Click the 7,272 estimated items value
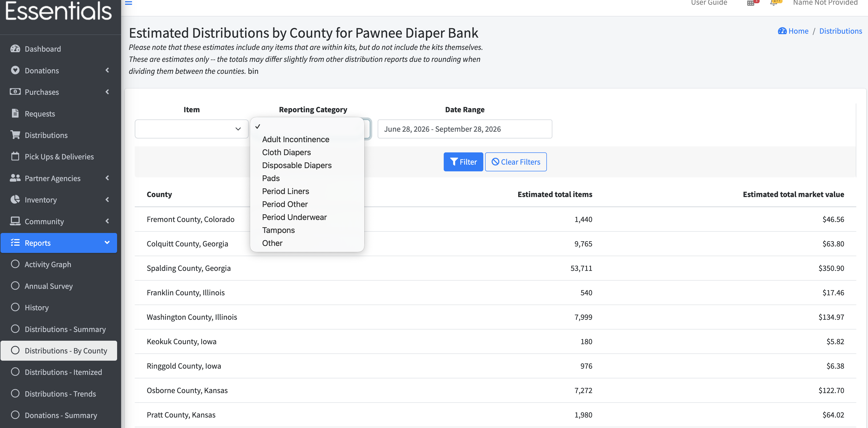Screen dimensions: 868x428 tap(583, 391)
